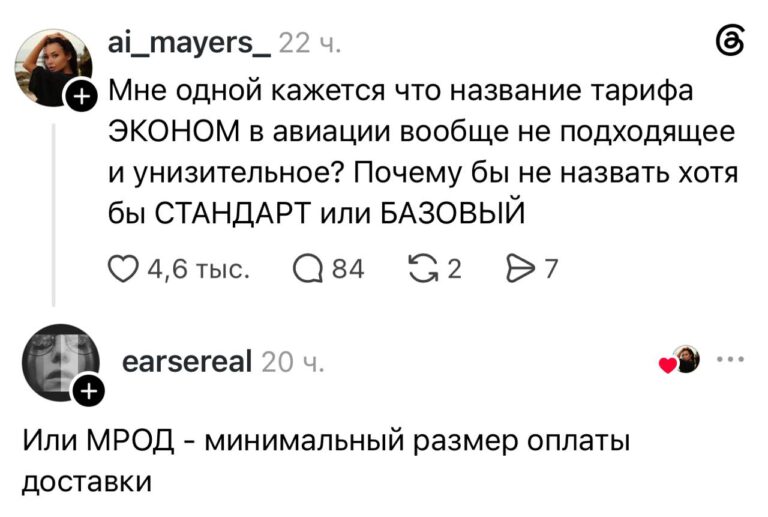The height and width of the screenshot is (517, 768).
Task: Tap the repost count of 2
Action: 455,269
